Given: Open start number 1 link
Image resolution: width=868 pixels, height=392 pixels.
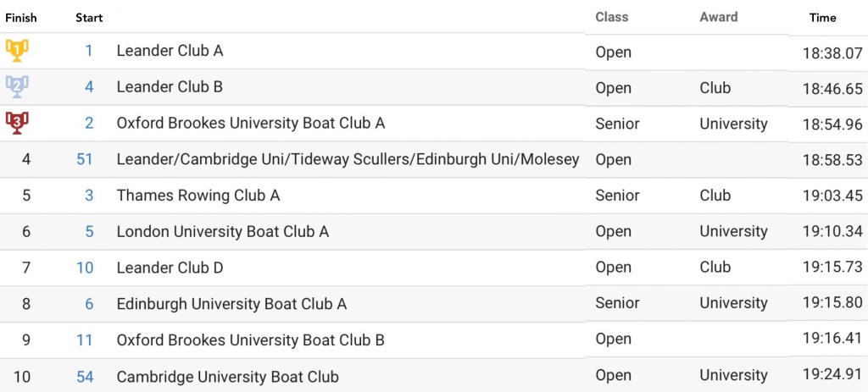Looking at the screenshot, I should click(x=89, y=51).
